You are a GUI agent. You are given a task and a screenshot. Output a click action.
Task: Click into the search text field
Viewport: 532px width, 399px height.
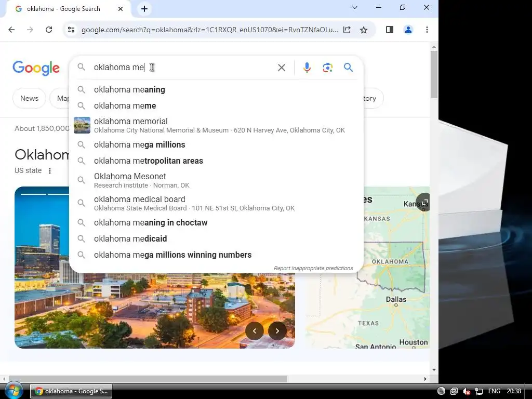(183, 67)
